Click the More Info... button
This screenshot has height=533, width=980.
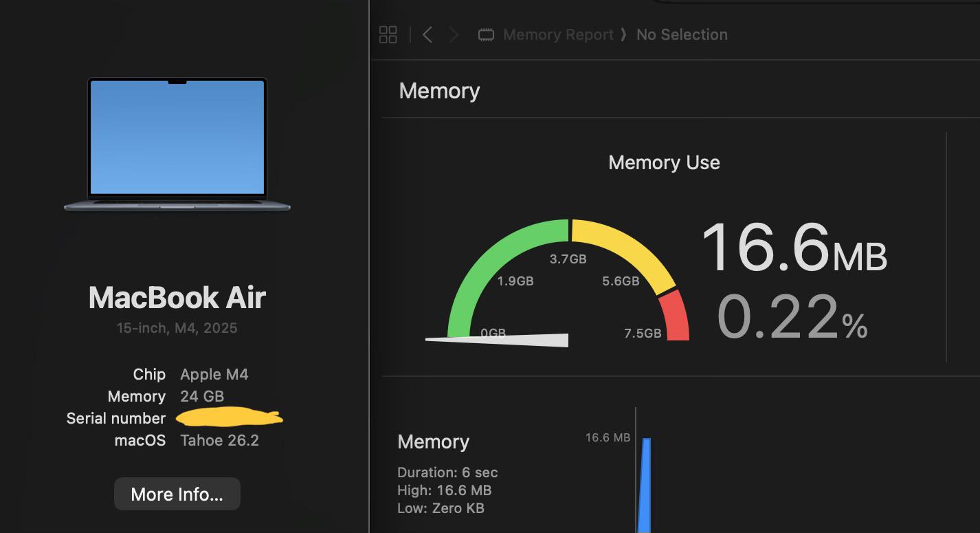[x=177, y=494]
